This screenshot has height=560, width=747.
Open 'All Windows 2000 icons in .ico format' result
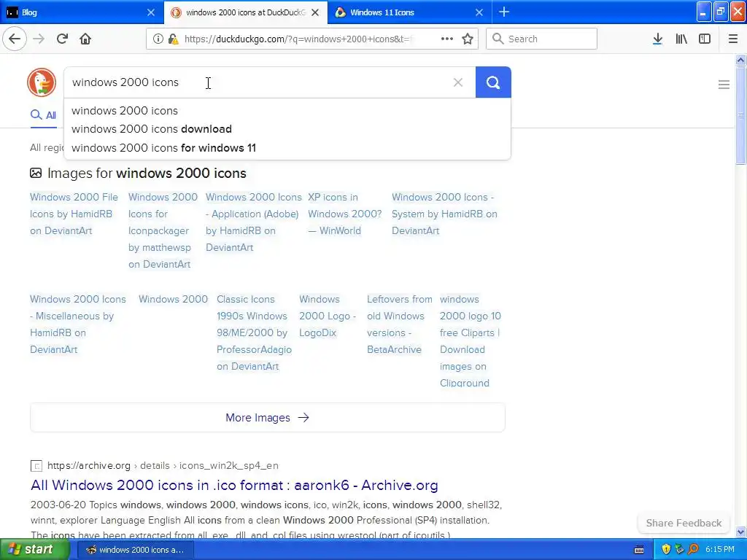234,485
